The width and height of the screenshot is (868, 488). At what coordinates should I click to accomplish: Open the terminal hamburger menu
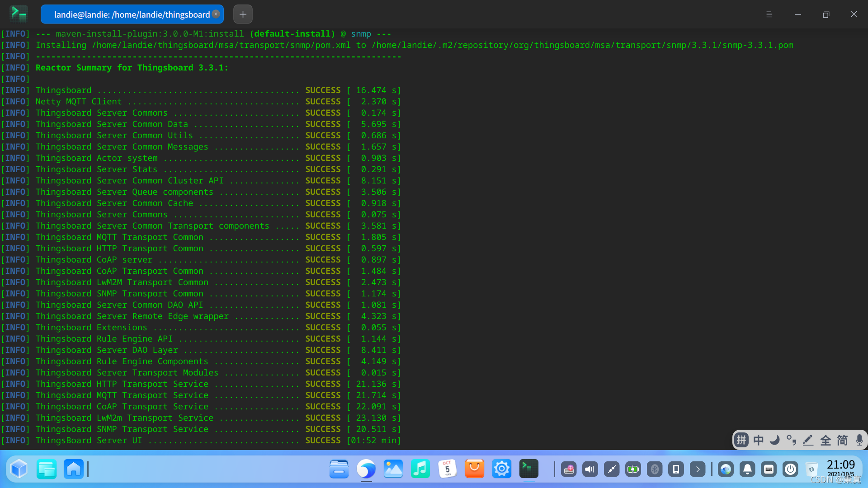click(x=769, y=14)
